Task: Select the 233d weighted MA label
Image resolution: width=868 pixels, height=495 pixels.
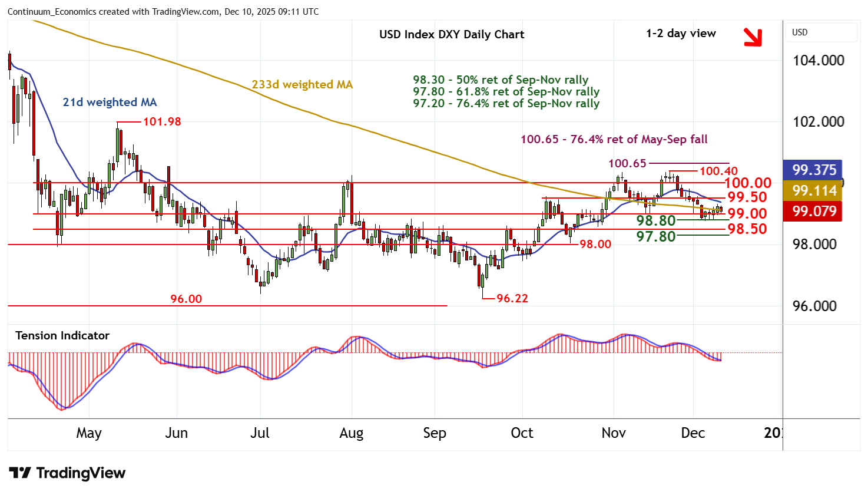Action: pyautogui.click(x=302, y=84)
